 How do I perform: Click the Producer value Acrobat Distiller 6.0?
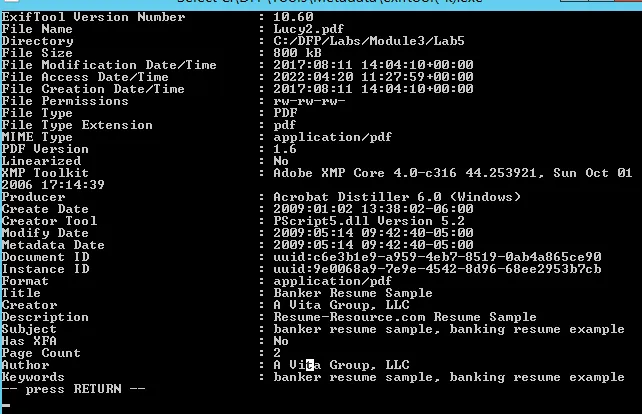click(x=369, y=197)
